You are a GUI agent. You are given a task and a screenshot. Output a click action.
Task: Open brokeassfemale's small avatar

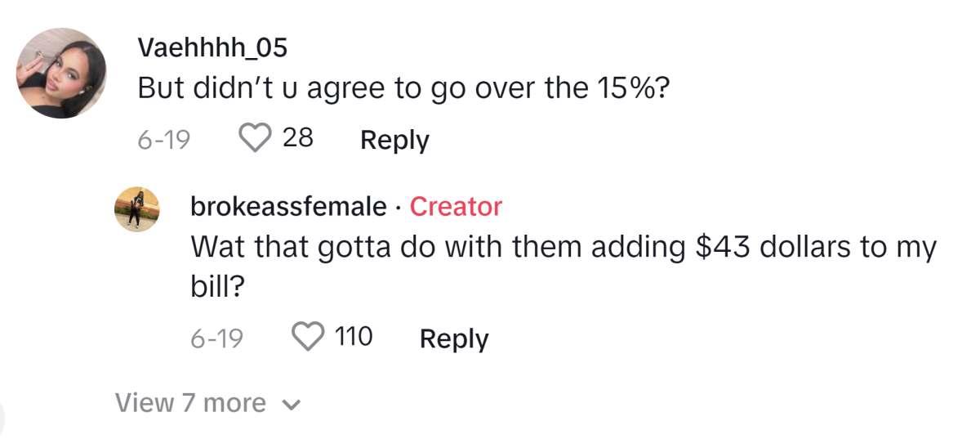[136, 208]
